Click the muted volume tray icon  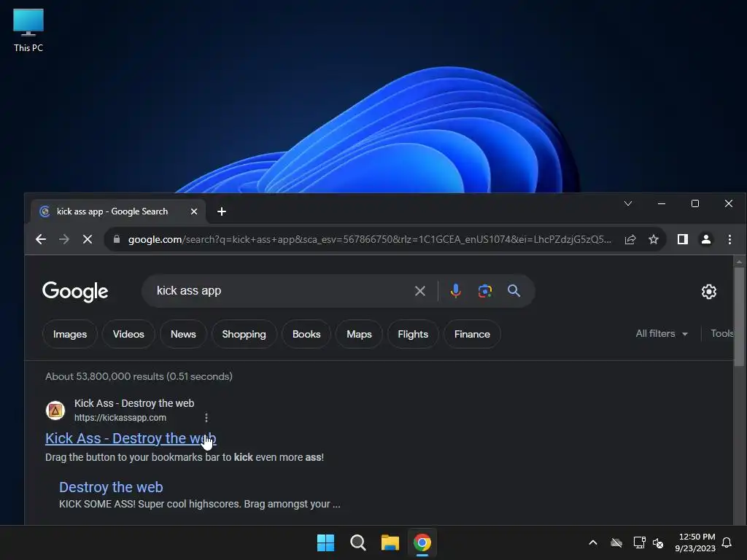(658, 542)
